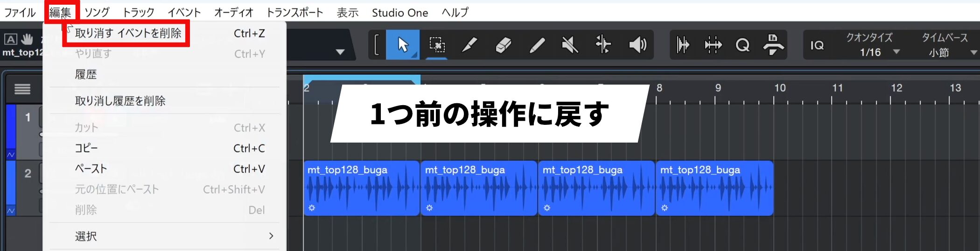The width and height of the screenshot is (980, 251).
Task: Toggle track 1 automation icon
Action: tap(11, 154)
